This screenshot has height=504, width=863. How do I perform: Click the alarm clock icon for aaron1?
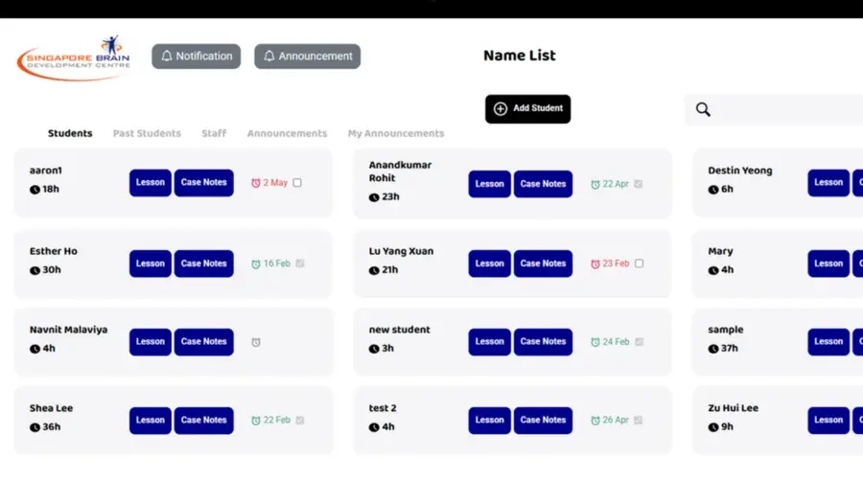coord(256,183)
